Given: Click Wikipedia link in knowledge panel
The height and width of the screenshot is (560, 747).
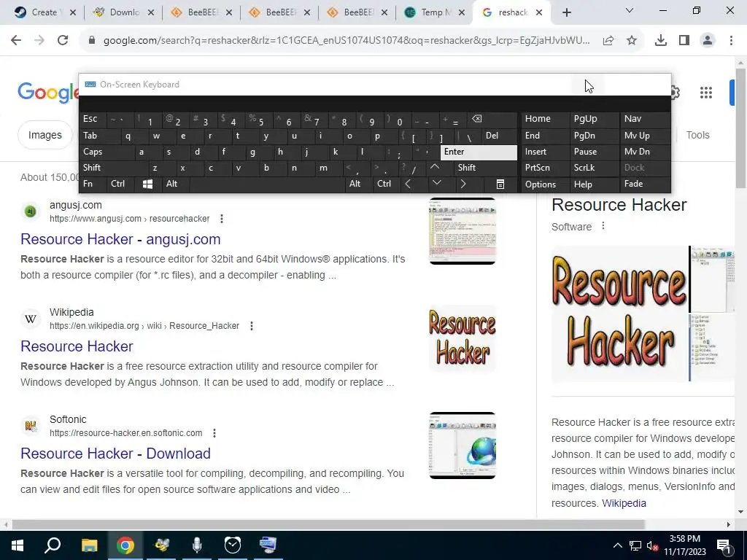Looking at the screenshot, I should pyautogui.click(x=624, y=503).
